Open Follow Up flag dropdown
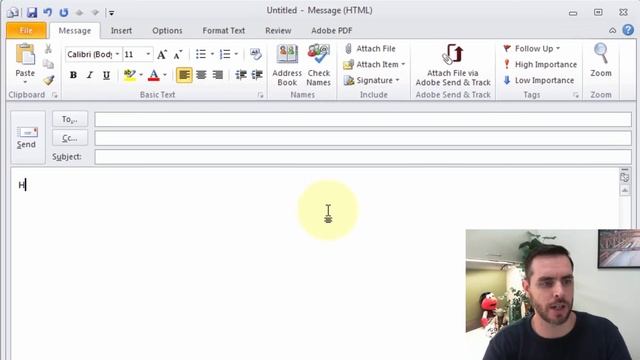The width and height of the screenshot is (640, 360). click(531, 49)
